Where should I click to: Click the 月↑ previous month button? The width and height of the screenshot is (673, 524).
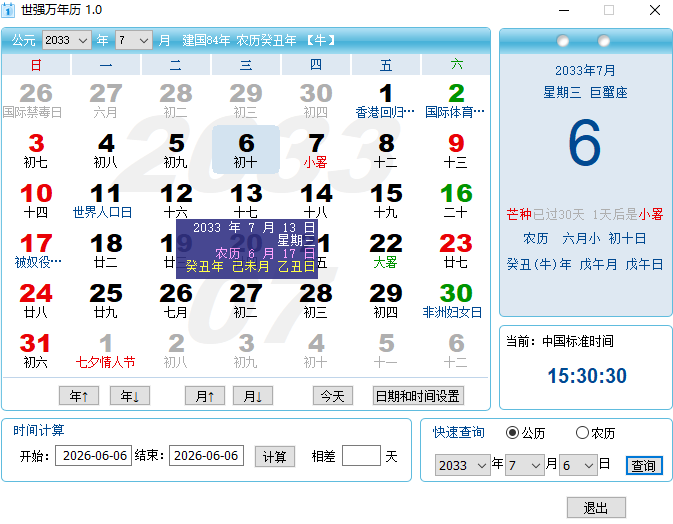pyautogui.click(x=205, y=396)
